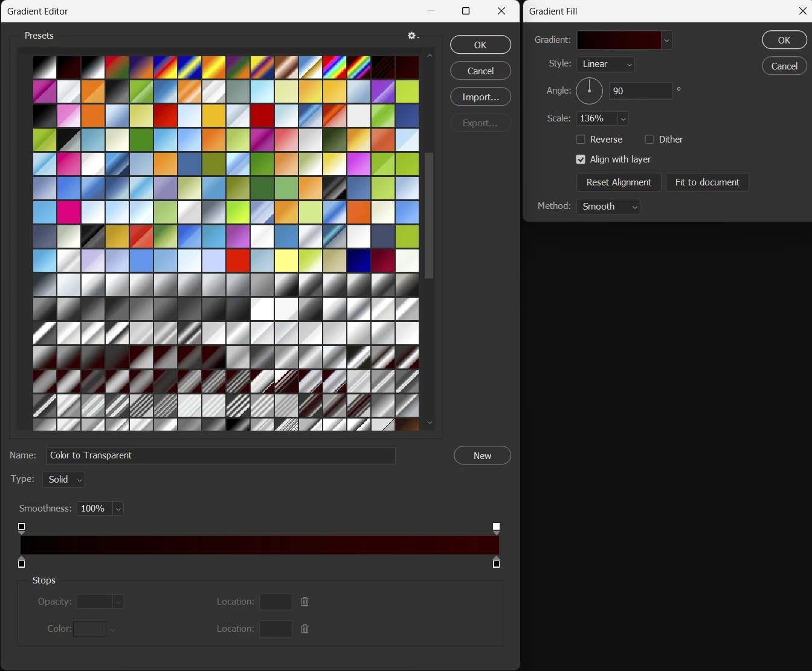Click the Angle field showing 90
This screenshot has width=812, height=671.
[640, 91]
